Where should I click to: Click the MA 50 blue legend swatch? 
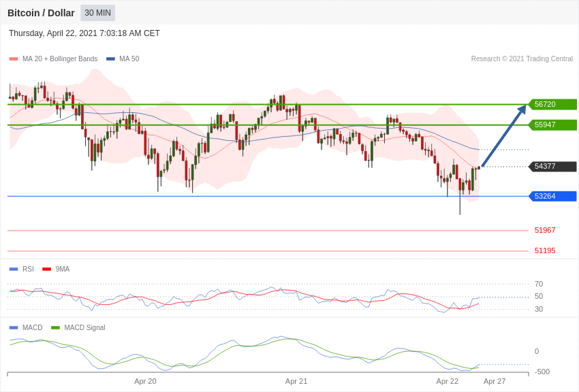point(111,59)
